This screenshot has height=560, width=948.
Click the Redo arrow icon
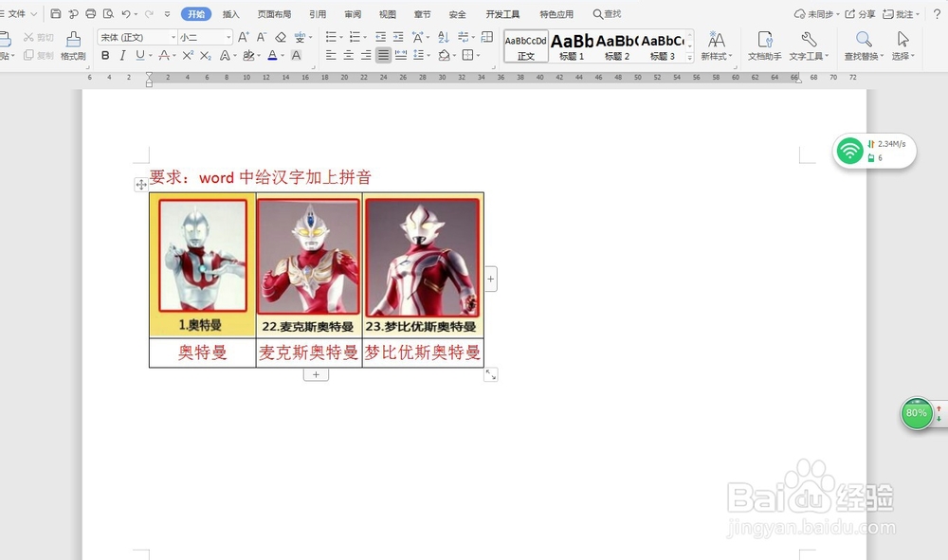click(x=149, y=13)
